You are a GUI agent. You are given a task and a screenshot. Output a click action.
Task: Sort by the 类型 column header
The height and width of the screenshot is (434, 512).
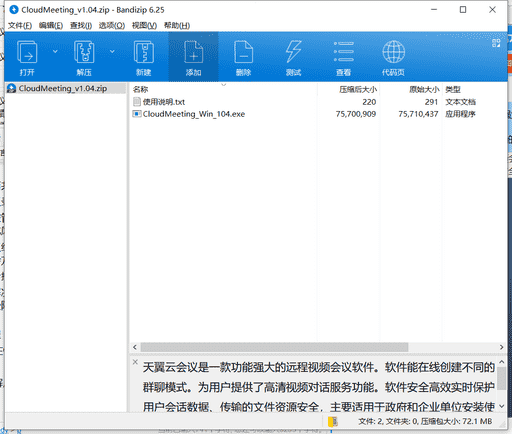coord(453,89)
